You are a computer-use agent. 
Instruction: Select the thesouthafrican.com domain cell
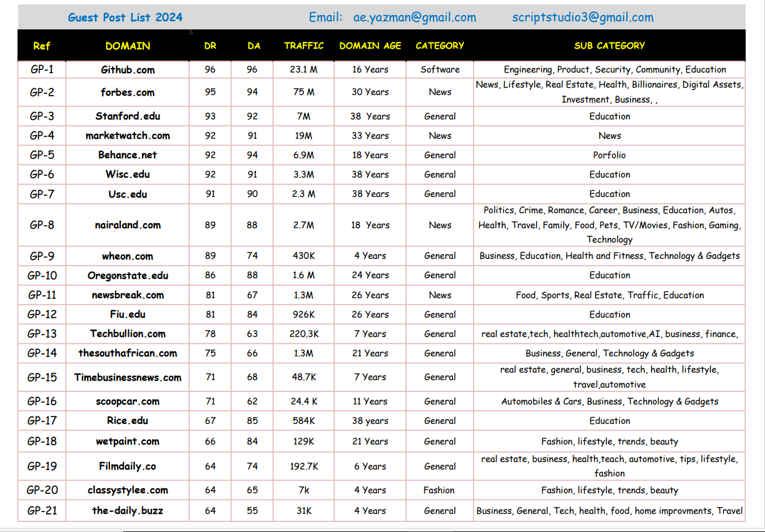click(128, 353)
